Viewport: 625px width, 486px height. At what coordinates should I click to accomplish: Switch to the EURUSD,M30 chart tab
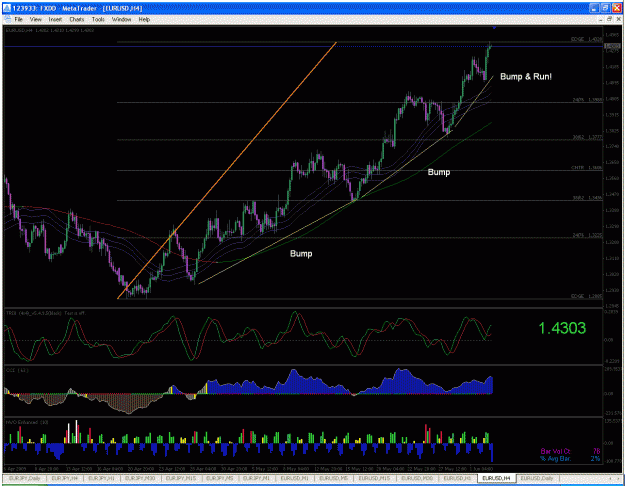pyautogui.click(x=417, y=478)
